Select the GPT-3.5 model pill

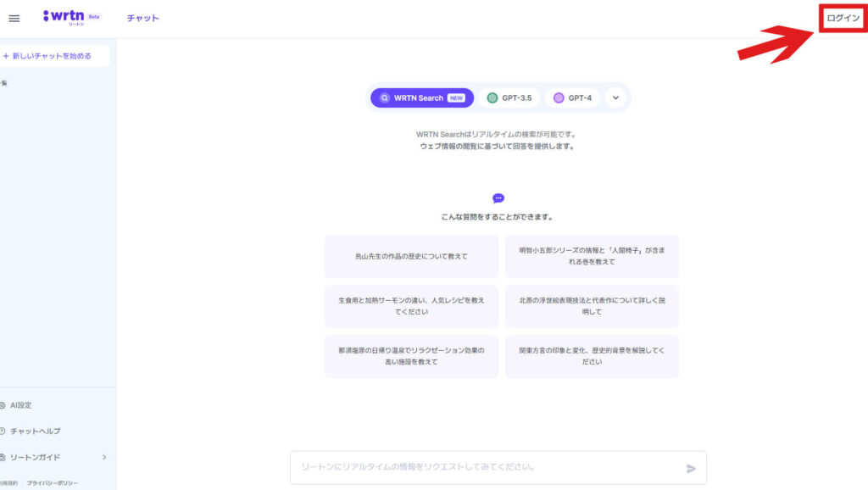click(x=511, y=97)
